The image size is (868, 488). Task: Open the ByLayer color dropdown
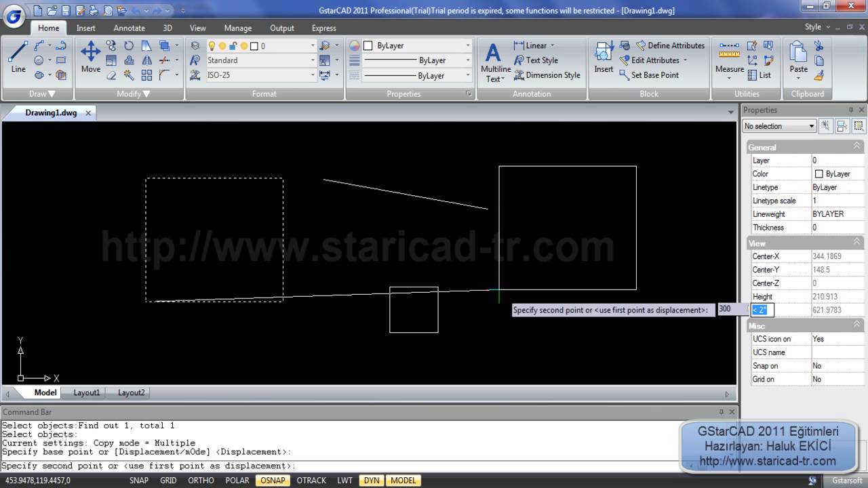pos(467,46)
